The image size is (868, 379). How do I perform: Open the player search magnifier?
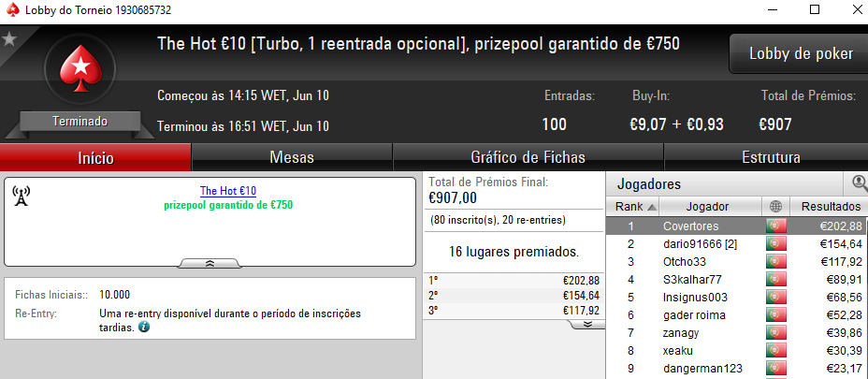[x=860, y=182]
